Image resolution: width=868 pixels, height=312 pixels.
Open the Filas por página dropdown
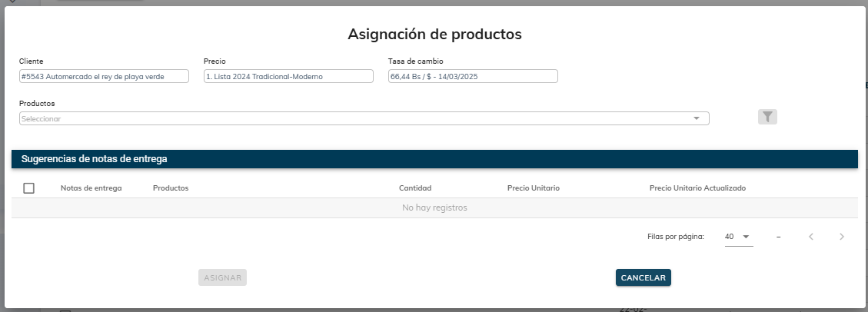click(x=738, y=237)
